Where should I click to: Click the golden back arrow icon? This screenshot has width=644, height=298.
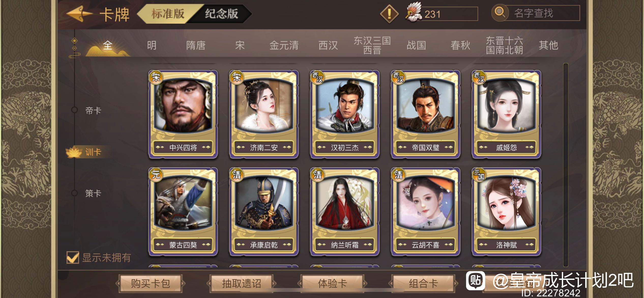click(79, 14)
